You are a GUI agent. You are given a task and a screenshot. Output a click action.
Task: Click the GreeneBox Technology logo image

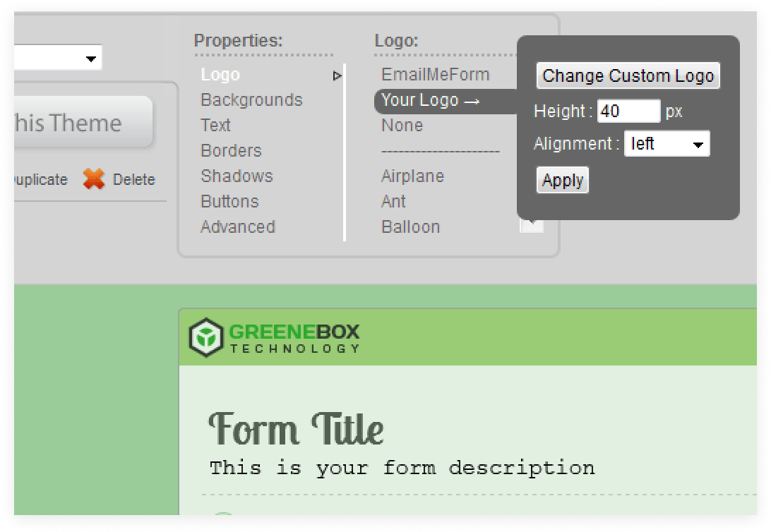tap(275, 337)
